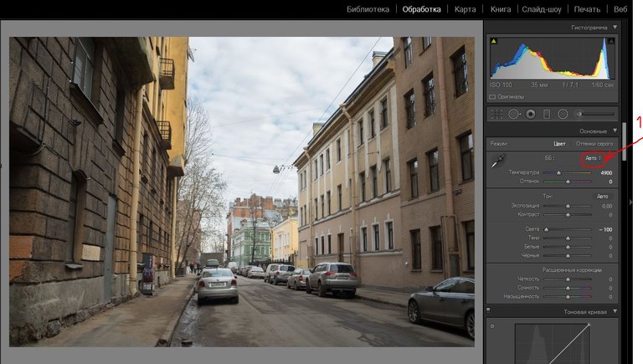Click the histogram graph
This screenshot has width=643, height=364.
(x=553, y=59)
